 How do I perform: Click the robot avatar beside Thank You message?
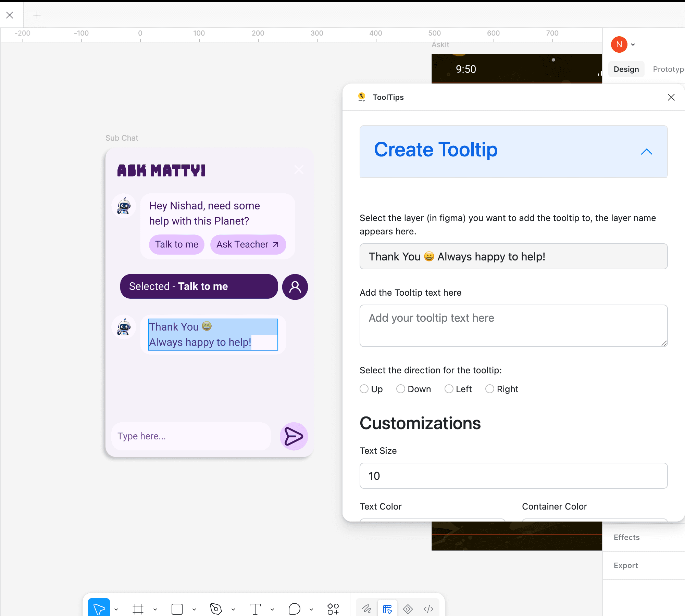click(124, 327)
